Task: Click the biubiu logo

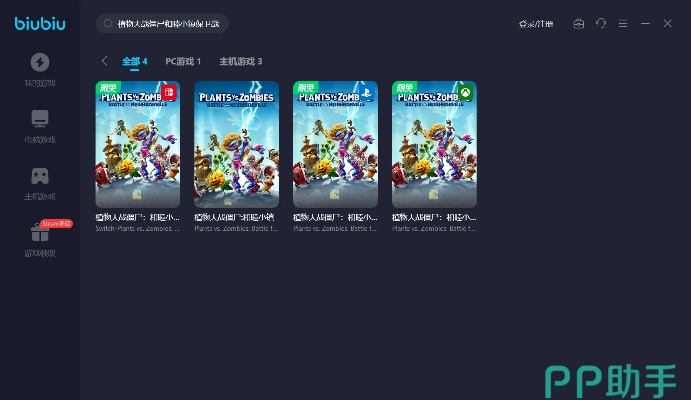Action: coord(39,22)
